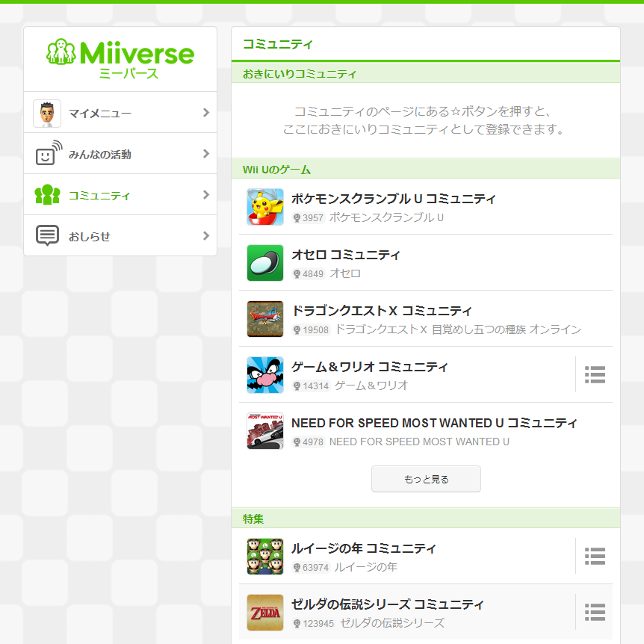Select コミュニティ in the sidebar menu

(x=99, y=196)
